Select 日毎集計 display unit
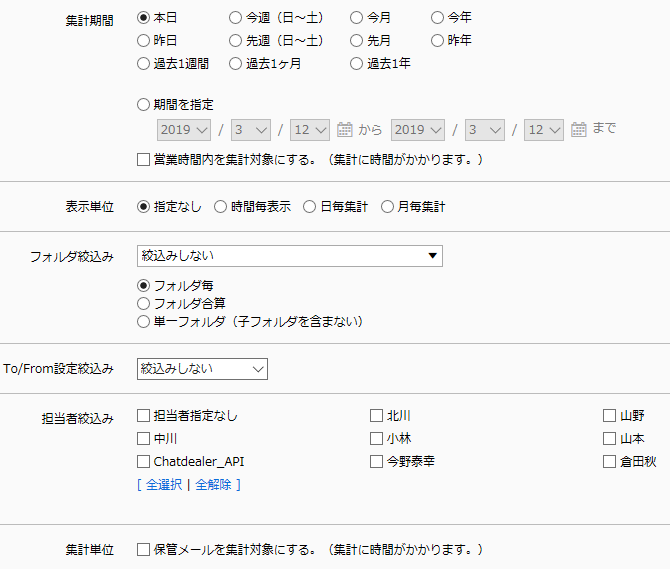The width and height of the screenshot is (670, 569). pos(309,207)
